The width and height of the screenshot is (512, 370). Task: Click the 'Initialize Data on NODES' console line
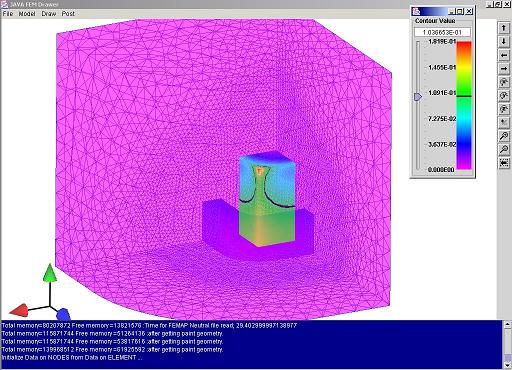pyautogui.click(x=72, y=358)
